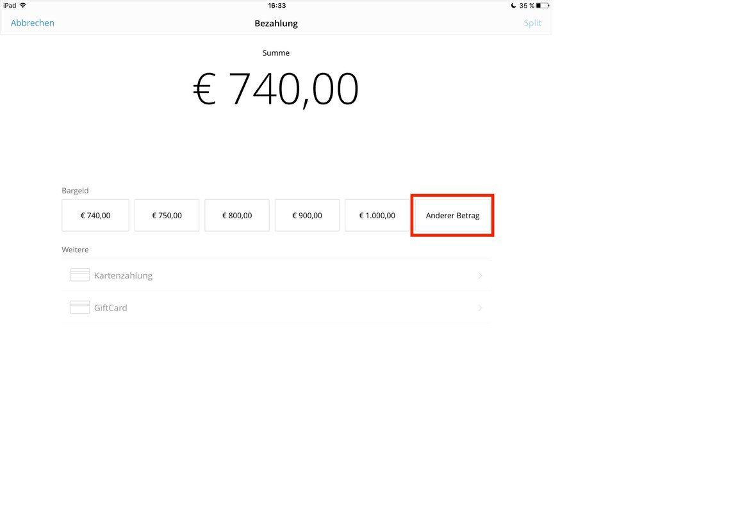The height and width of the screenshot is (532, 756).
Task: Tap the large € 740,00 total amount
Action: 275,89
